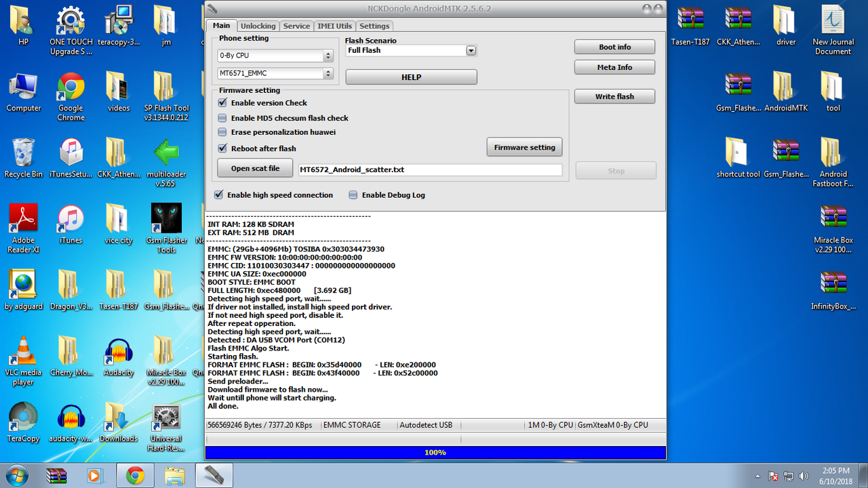
Task: Open the by adguard shortcut
Action: (24, 291)
